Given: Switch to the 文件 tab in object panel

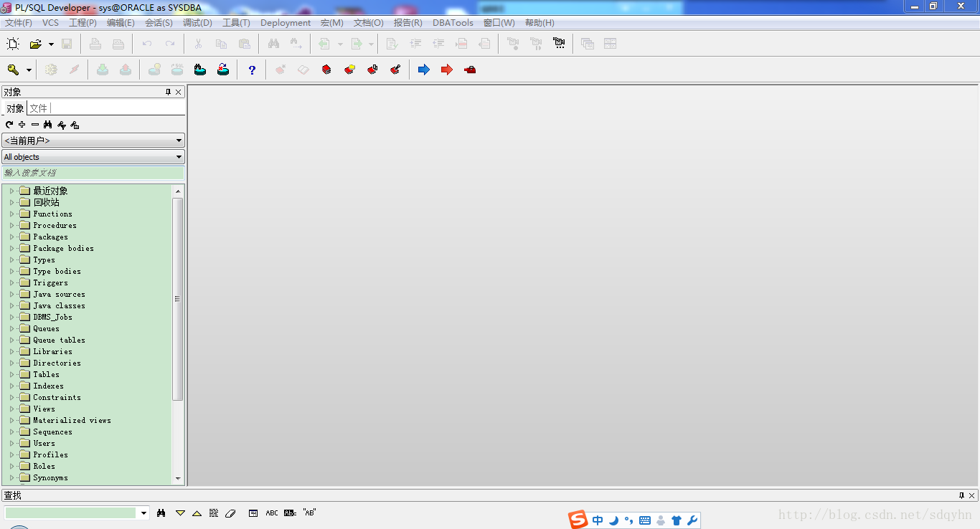Looking at the screenshot, I should coord(38,108).
